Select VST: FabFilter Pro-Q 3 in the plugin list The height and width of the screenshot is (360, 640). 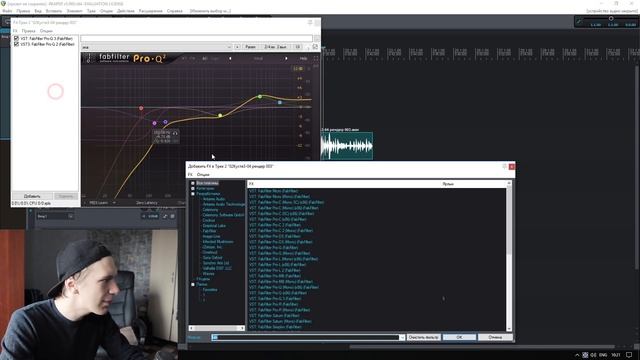tap(275, 299)
